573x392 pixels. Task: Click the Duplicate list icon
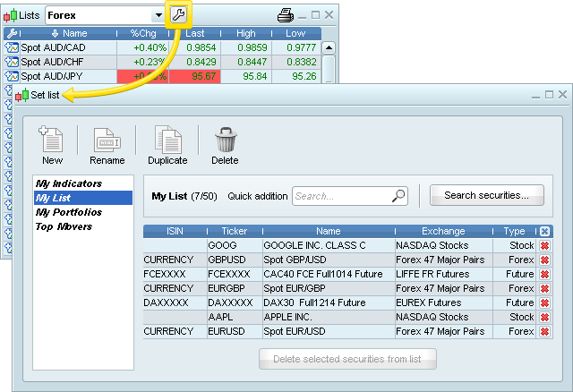click(167, 141)
